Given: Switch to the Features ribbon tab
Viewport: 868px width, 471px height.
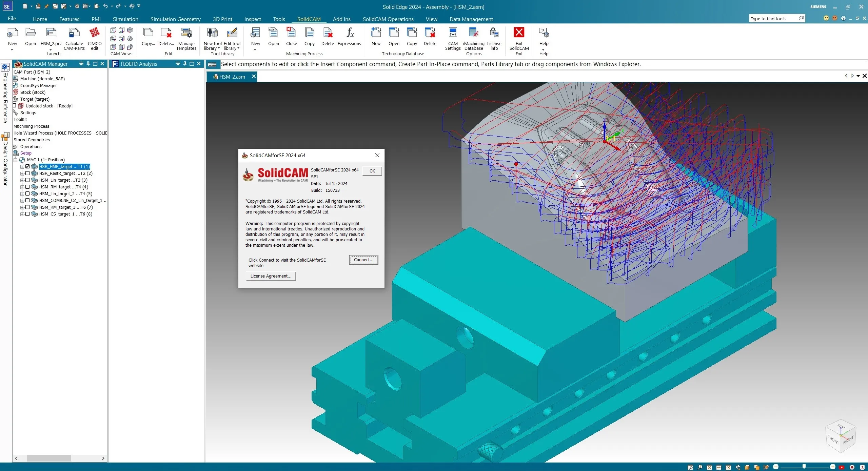Looking at the screenshot, I should point(69,19).
